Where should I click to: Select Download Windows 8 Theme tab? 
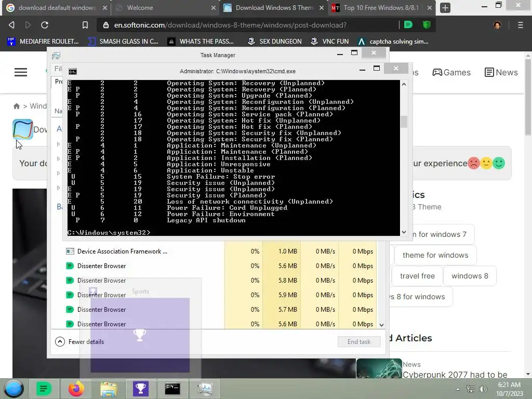point(273,7)
